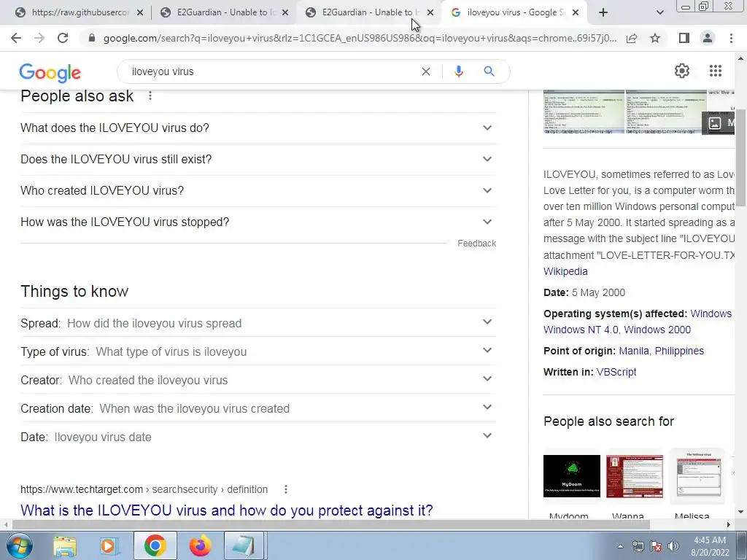Reload the Google search page

pos(63,38)
